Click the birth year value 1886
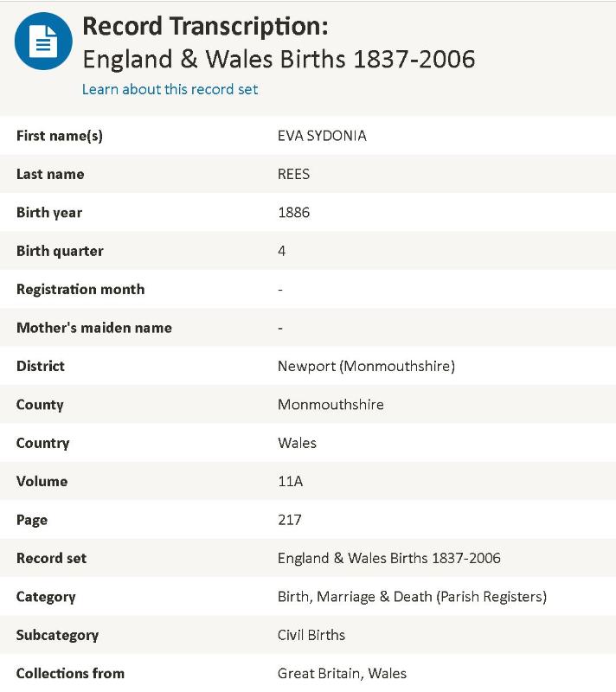Viewport: 616px width, 692px height. tap(293, 213)
